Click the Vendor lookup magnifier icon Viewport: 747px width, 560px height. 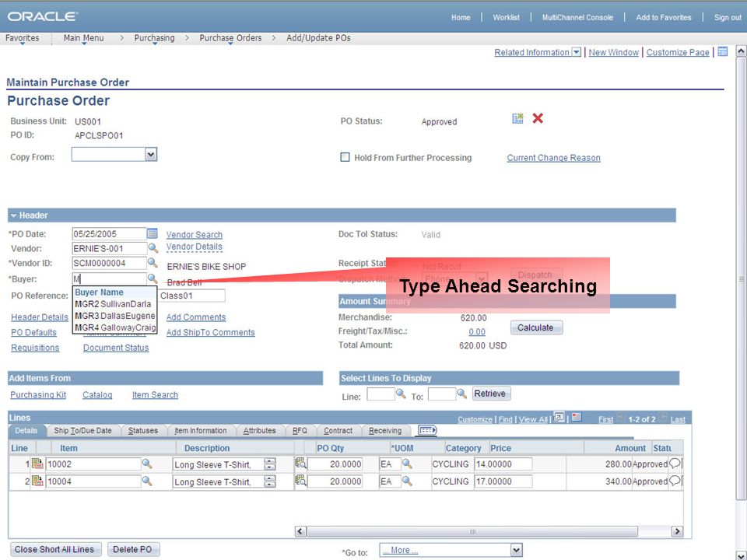pos(153,247)
